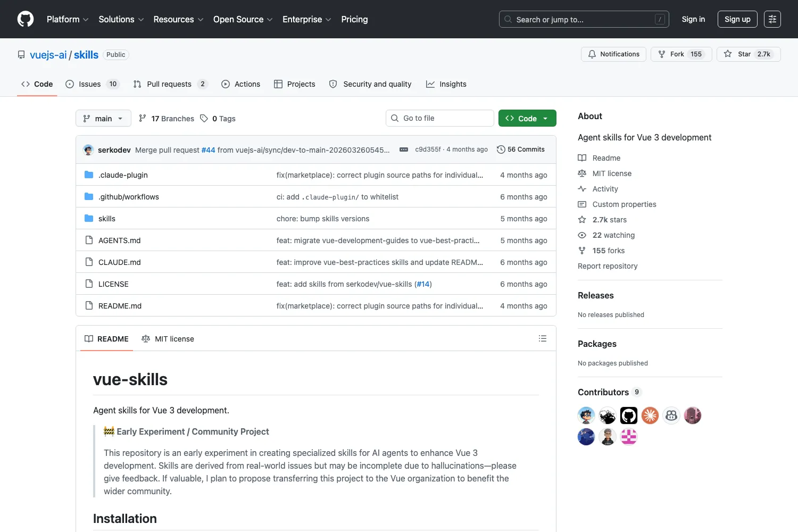798x532 pixels.
Task: Click Report repository link
Action: point(608,266)
